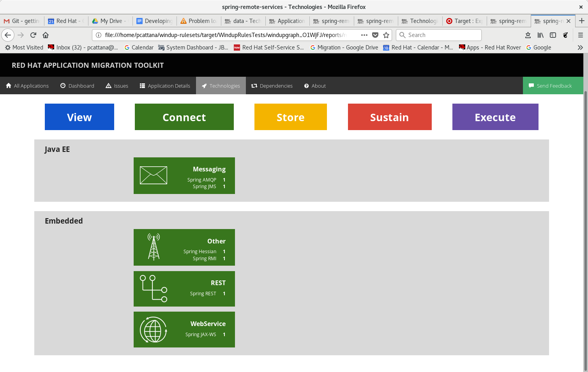Close the active spring-remote tab

point(569,21)
